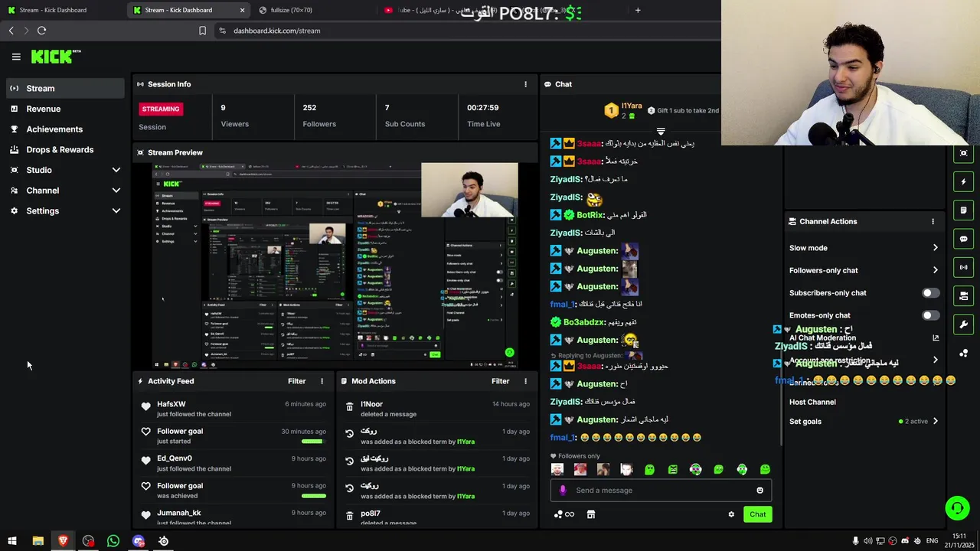Bookmark the page in address bar
980x551 pixels.
202,31
